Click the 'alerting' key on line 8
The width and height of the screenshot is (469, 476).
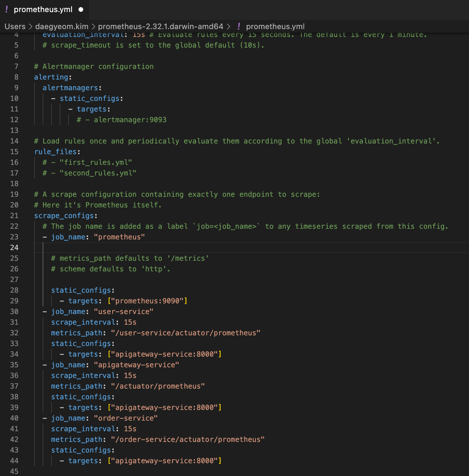pos(51,77)
